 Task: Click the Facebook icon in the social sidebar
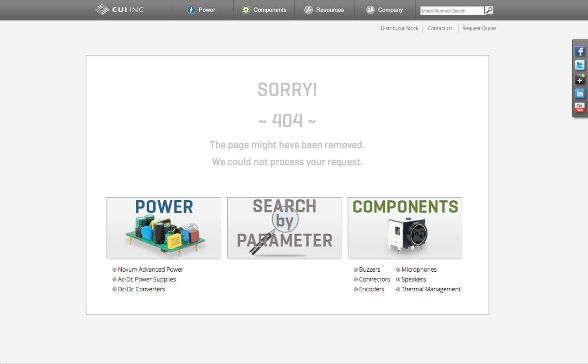(x=580, y=52)
